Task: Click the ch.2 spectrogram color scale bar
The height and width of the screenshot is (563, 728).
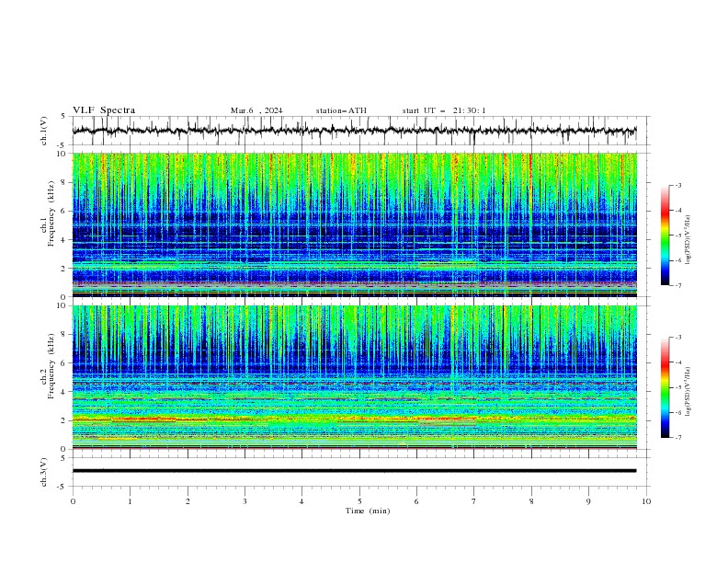Action: click(665, 387)
